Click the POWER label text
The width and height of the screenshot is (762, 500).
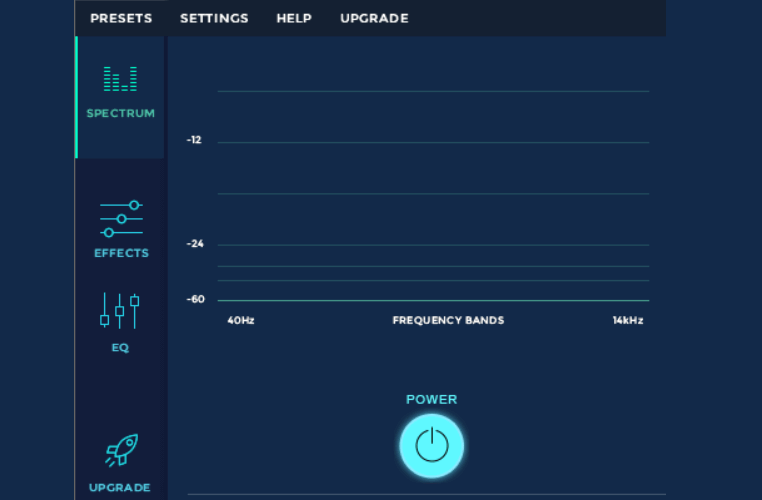pyautogui.click(x=432, y=399)
